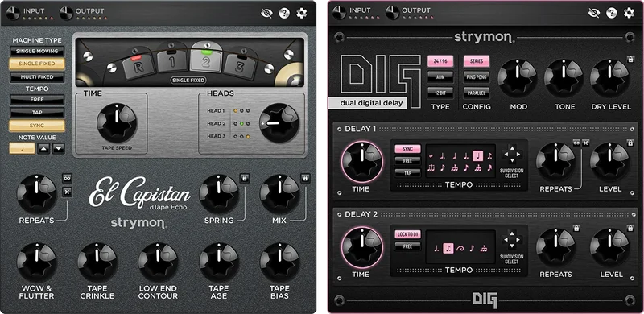Select ADM delay type in DIG
Viewport: 644px width, 314px height.
(440, 76)
